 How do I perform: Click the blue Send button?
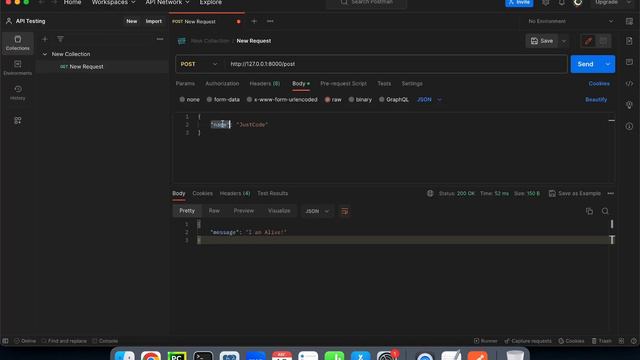pos(585,64)
